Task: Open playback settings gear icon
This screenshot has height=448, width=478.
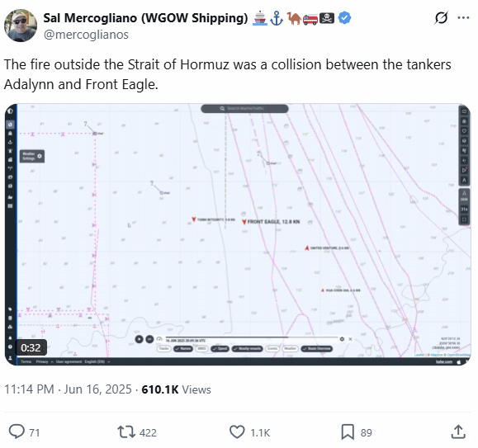Action: pos(342,339)
